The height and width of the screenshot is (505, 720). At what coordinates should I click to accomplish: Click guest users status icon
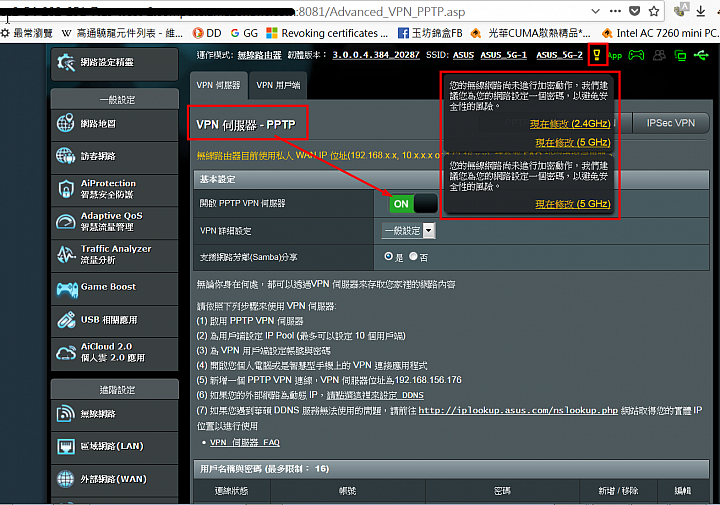point(659,56)
